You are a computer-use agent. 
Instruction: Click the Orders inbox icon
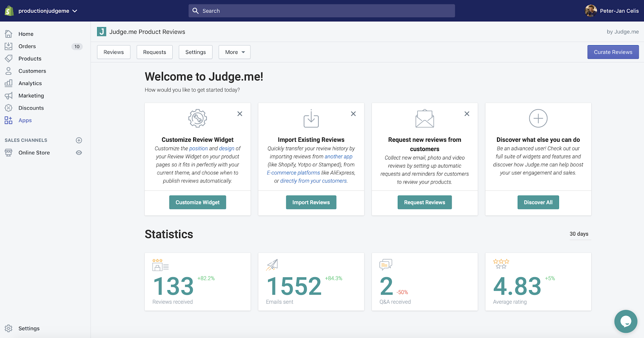click(x=8, y=46)
